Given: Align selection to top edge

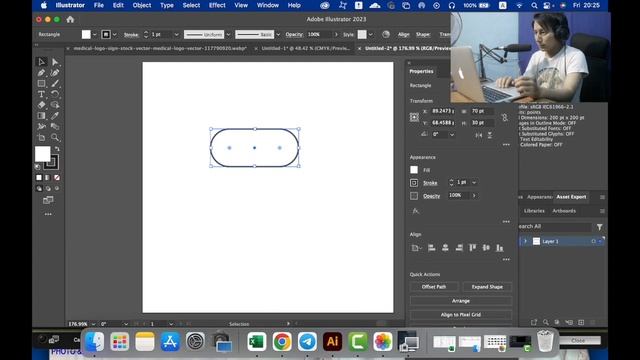Looking at the screenshot, I should (x=473, y=248).
